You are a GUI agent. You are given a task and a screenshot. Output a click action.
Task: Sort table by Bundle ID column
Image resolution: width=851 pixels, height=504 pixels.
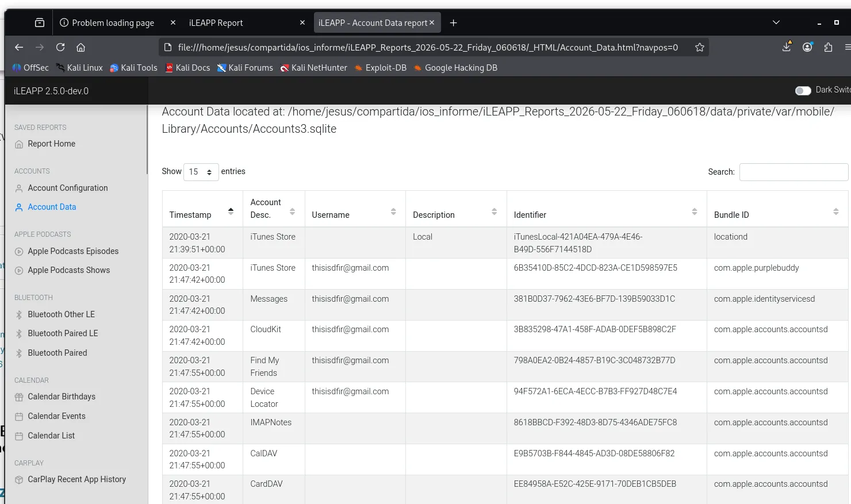pos(836,211)
